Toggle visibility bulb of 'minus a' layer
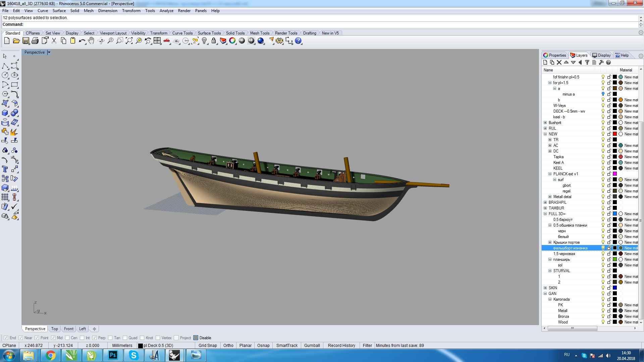 coord(603,94)
